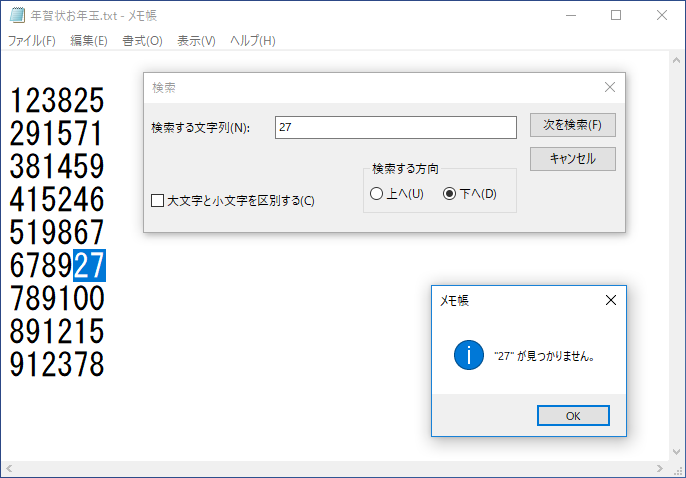Screen dimensions: 686x478
Task: Close the メモ帳 message box with X
Action: (611, 299)
